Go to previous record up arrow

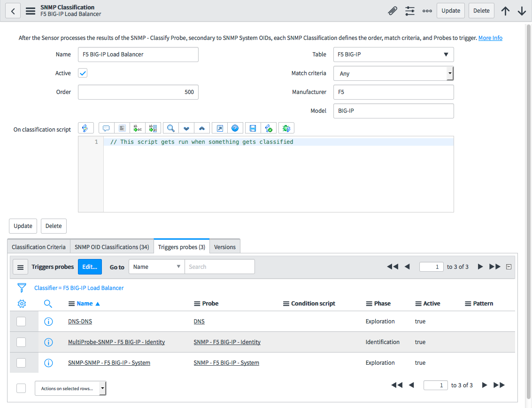click(x=506, y=11)
